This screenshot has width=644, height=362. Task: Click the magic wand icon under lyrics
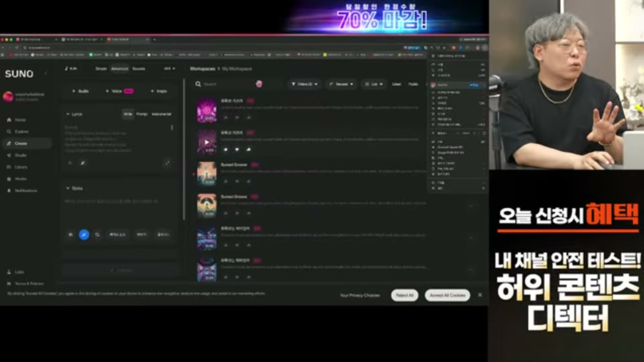[83, 163]
